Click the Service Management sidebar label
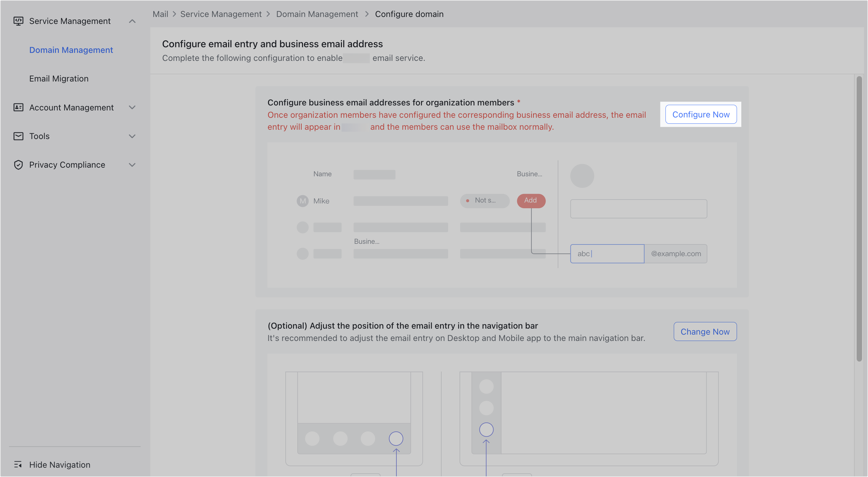 click(x=70, y=21)
